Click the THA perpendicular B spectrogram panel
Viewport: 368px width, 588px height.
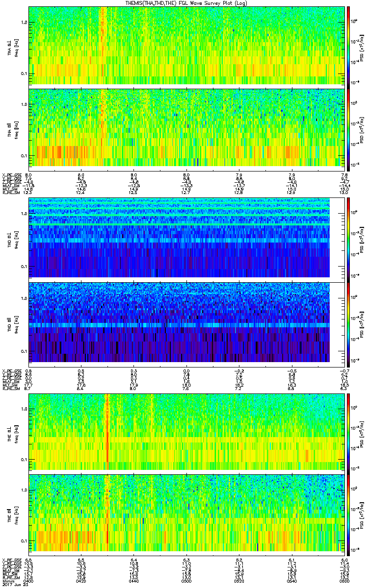click(x=186, y=45)
